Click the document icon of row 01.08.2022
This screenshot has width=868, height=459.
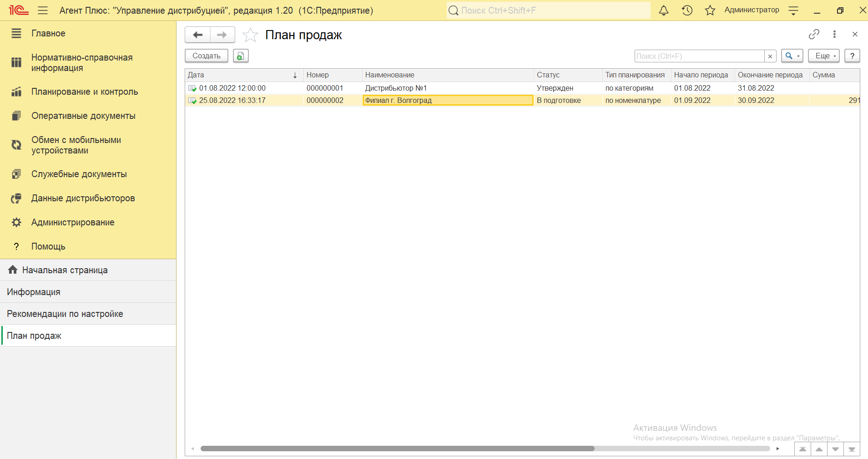click(x=192, y=88)
